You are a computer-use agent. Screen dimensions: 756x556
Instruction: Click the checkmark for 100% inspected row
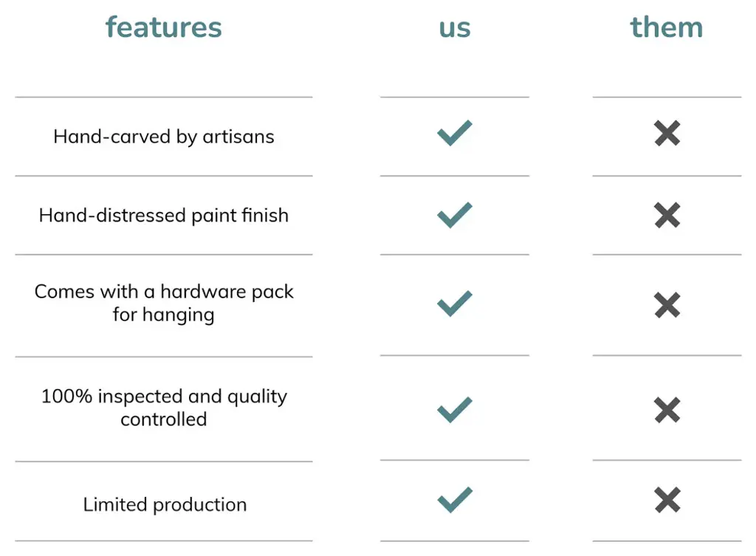coord(454,410)
